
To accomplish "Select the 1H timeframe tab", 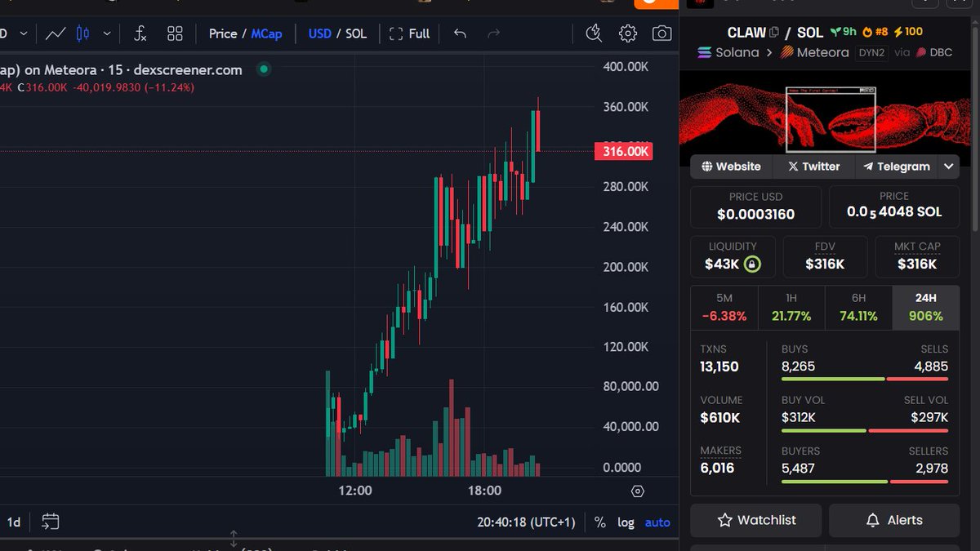I will point(791,308).
